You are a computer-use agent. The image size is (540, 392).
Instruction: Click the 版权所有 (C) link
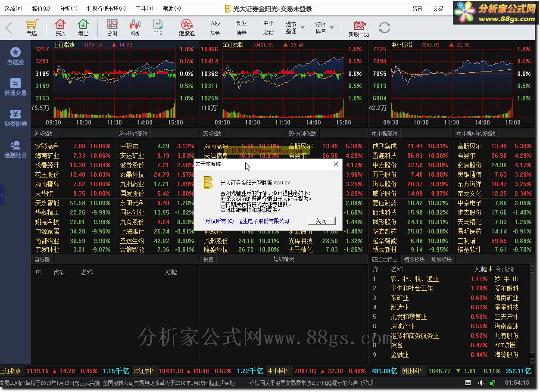[219, 221]
